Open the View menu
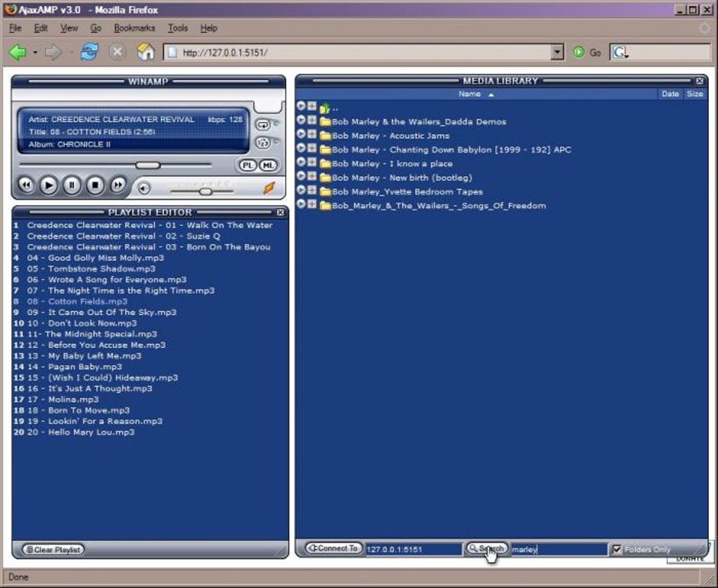718x588 pixels. (69, 28)
